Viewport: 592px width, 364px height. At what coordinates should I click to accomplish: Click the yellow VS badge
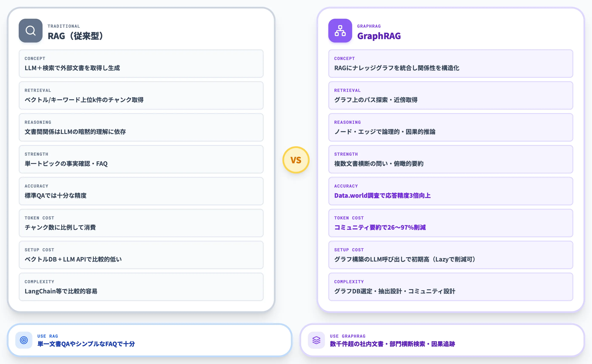pyautogui.click(x=296, y=160)
